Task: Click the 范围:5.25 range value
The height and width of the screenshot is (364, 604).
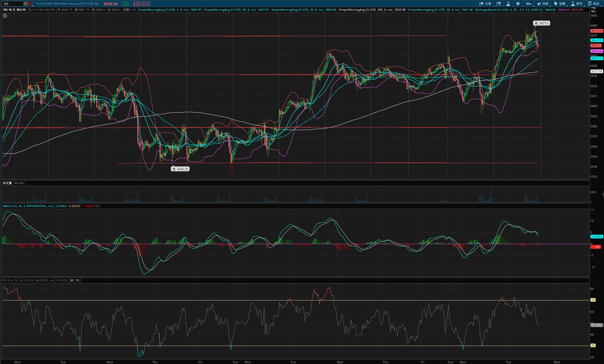Action: (x=129, y=10)
